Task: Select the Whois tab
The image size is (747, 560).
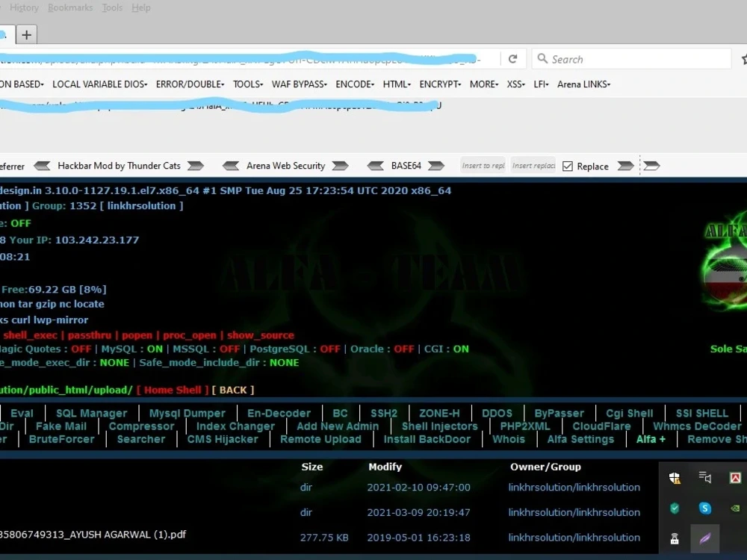Action: tap(508, 439)
